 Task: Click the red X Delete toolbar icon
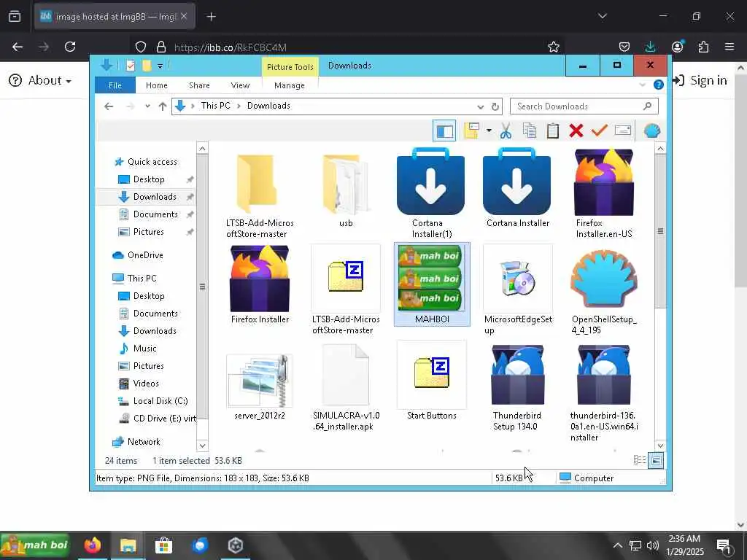(576, 131)
